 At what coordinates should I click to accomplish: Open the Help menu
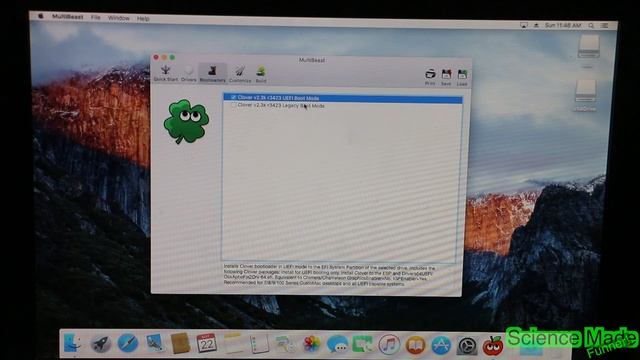pos(143,19)
